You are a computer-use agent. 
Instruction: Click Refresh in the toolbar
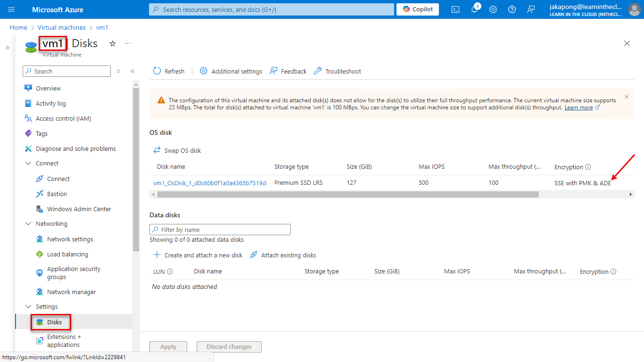pos(169,71)
